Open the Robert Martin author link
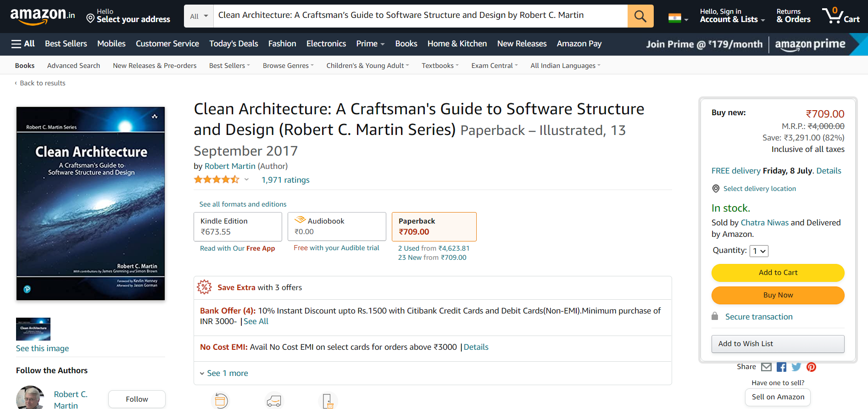 coord(230,166)
